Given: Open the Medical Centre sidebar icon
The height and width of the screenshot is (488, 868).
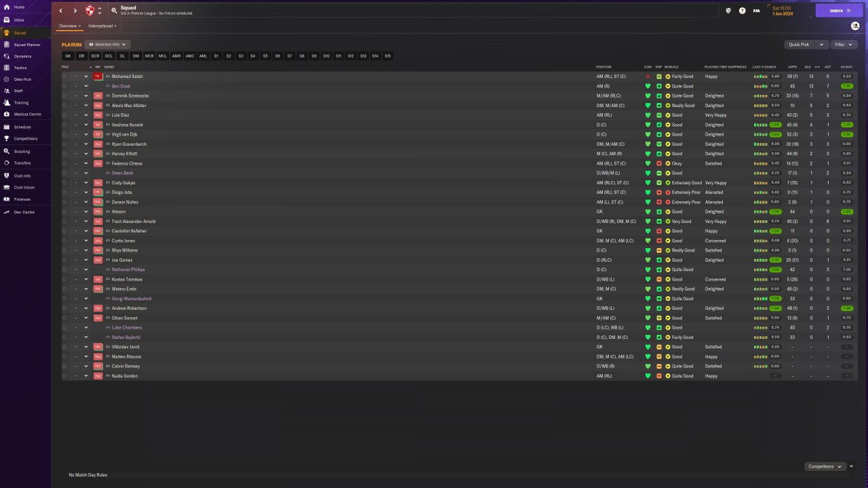Looking at the screenshot, I should pyautogui.click(x=6, y=114).
